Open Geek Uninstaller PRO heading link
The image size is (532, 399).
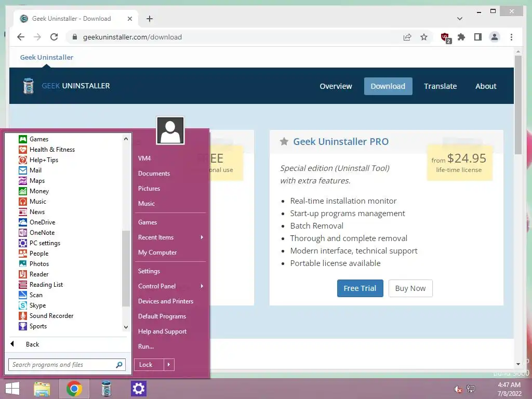pos(341,141)
